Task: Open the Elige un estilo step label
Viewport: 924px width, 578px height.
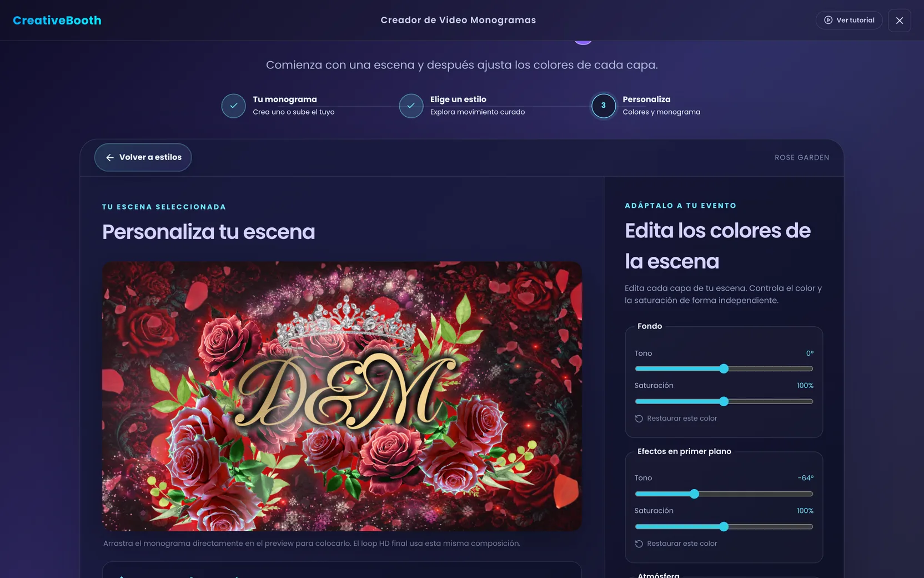Action: point(458,99)
